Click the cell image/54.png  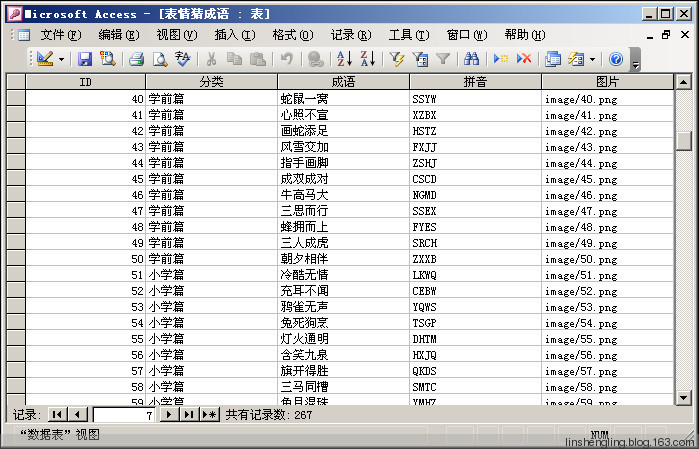pyautogui.click(x=607, y=322)
